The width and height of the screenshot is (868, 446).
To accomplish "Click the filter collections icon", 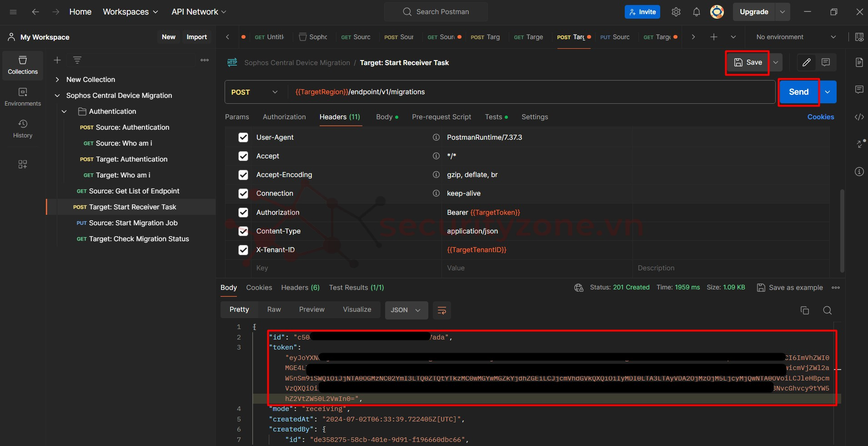I will (77, 60).
